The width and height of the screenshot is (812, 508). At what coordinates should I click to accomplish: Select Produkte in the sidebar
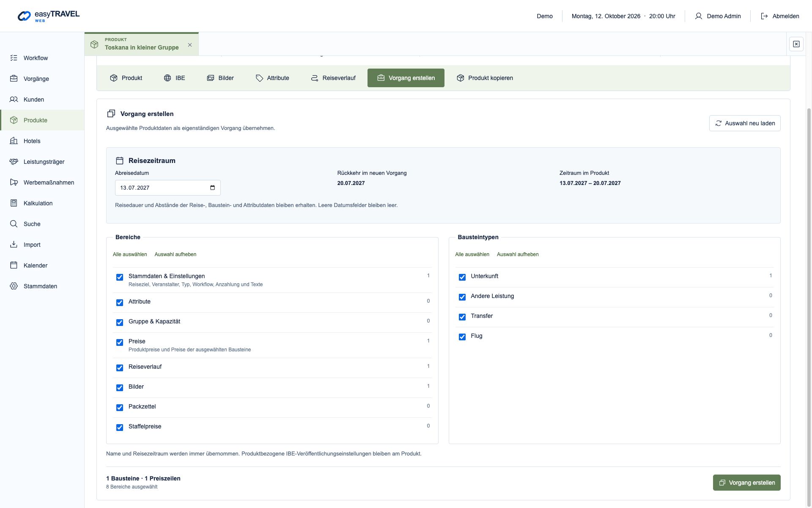42,120
